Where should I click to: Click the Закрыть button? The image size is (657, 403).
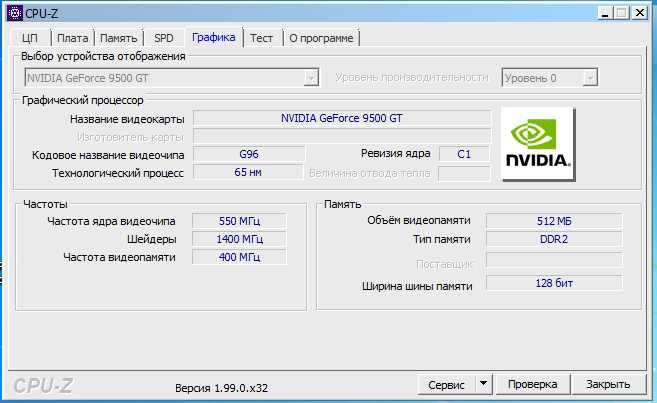608,384
